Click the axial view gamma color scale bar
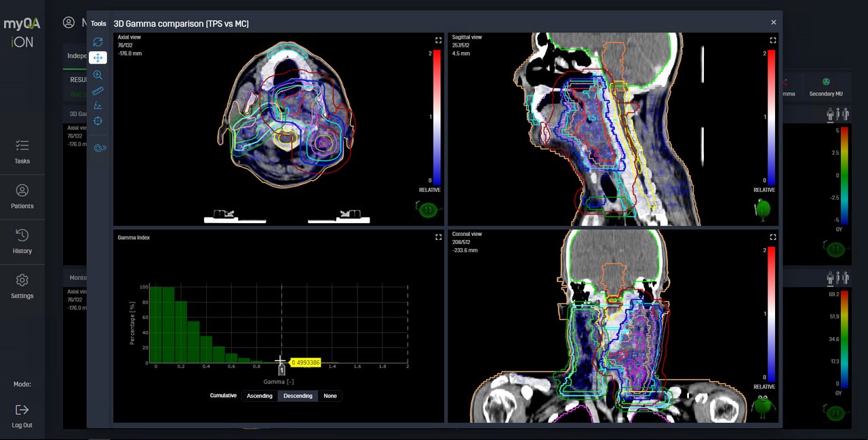 [437, 118]
